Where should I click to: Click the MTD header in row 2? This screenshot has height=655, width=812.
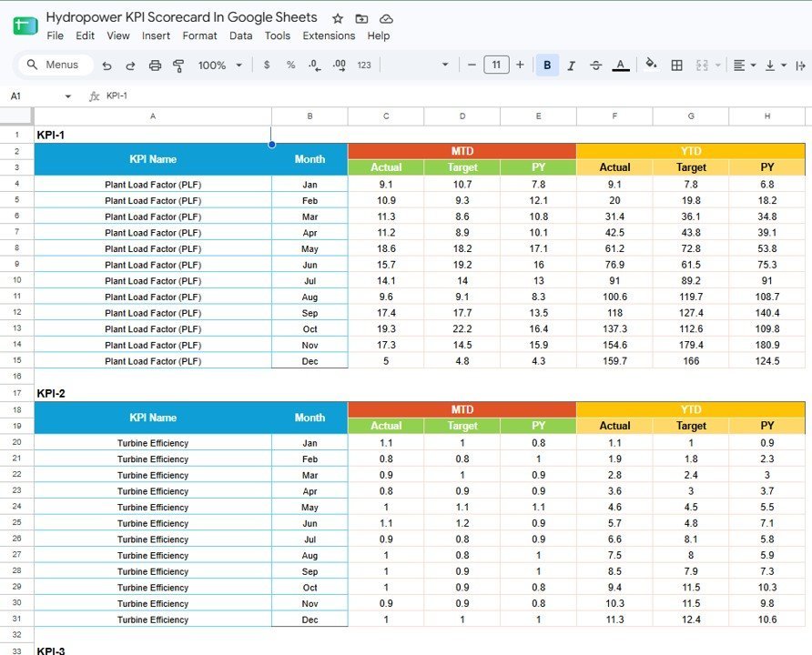462,151
